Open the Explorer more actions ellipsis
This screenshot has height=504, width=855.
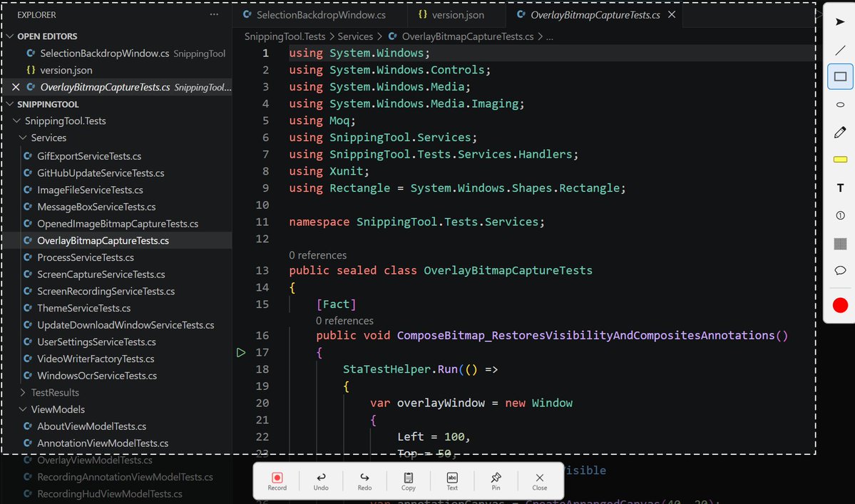214,15
